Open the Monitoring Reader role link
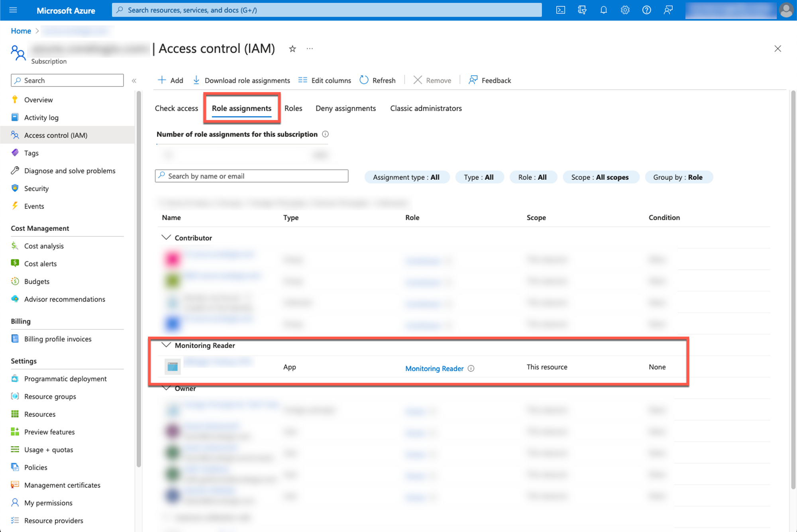This screenshot has height=532, width=797. (434, 368)
